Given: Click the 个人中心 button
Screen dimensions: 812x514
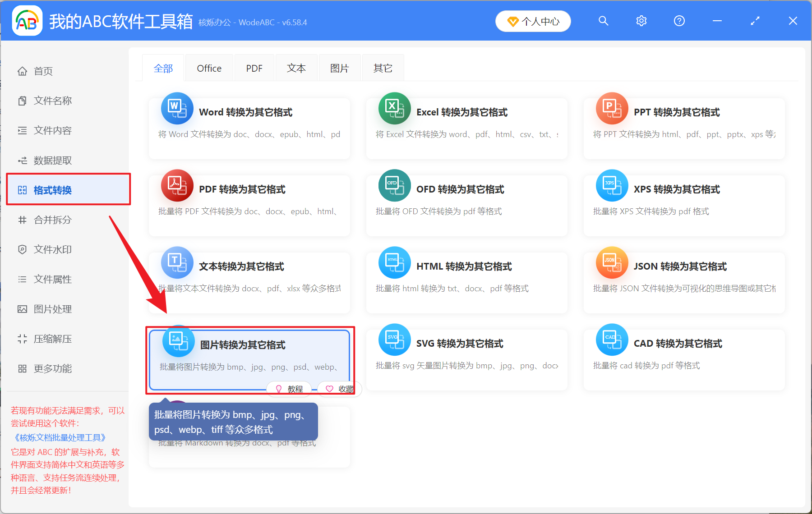Looking at the screenshot, I should click(x=533, y=21).
